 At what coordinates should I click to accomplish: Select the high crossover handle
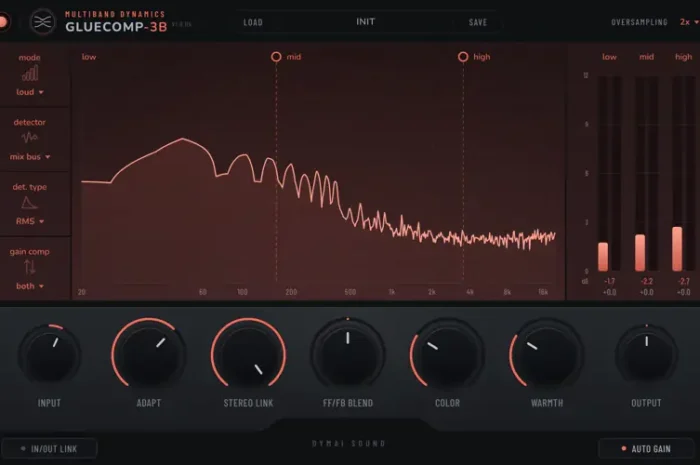[463, 57]
